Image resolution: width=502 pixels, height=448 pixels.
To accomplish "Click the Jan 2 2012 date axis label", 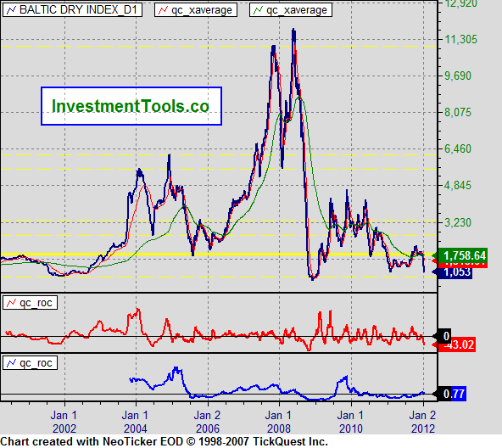I will [423, 422].
